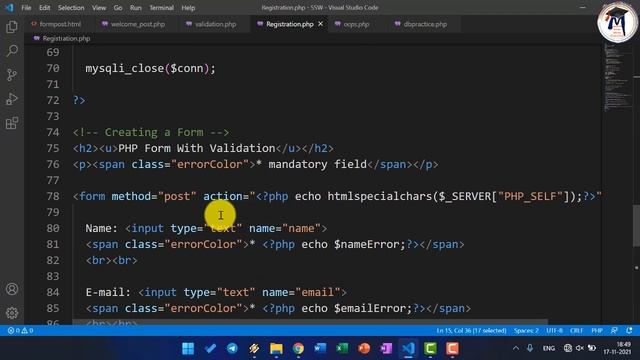640x360 pixels.
Task: Open PowerPoint from the taskbar
Action: tap(364, 349)
